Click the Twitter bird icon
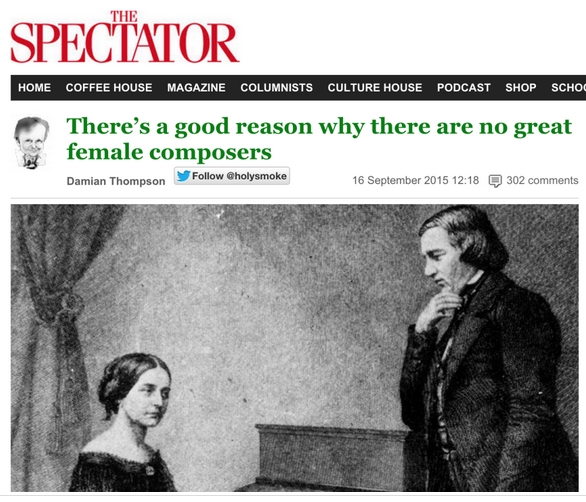The width and height of the screenshot is (586, 502). pos(183,176)
